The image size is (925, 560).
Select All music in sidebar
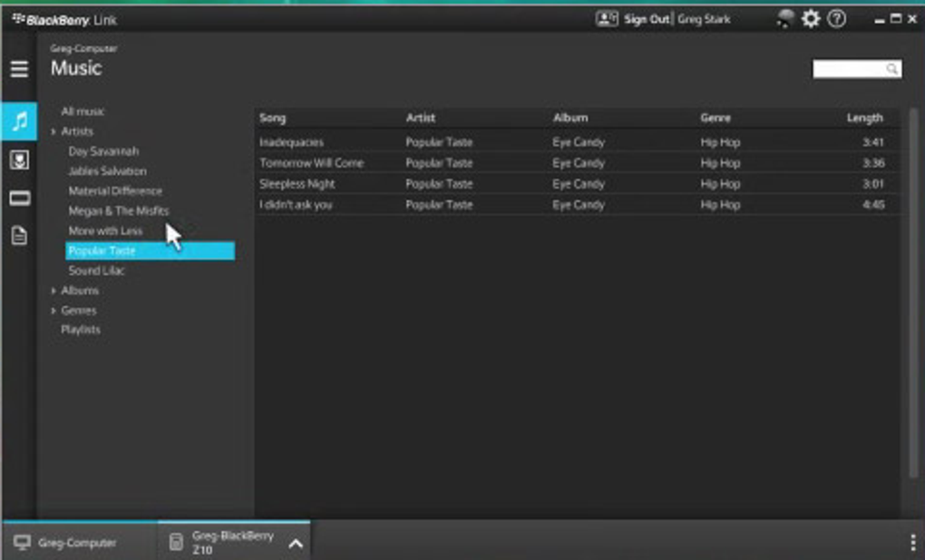pyautogui.click(x=83, y=111)
